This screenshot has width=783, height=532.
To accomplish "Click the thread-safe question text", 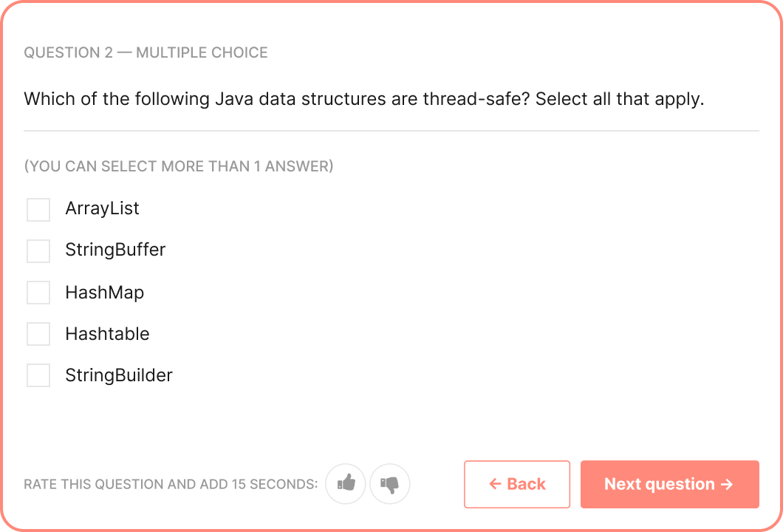I will pyautogui.click(x=364, y=99).
